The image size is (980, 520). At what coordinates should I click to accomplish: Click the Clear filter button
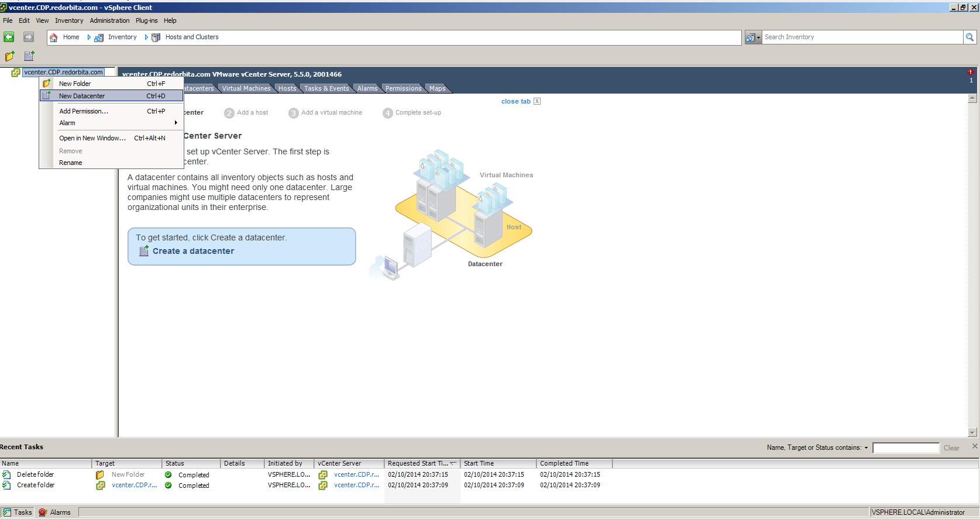(951, 448)
